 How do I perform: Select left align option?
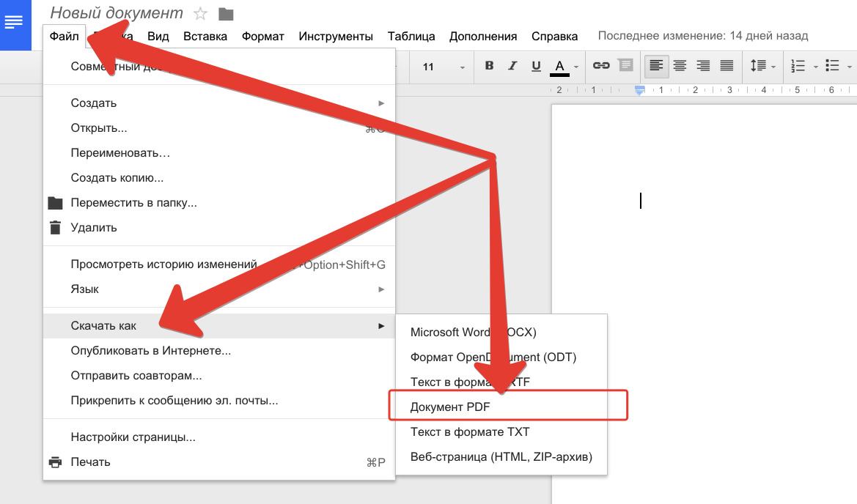(656, 66)
